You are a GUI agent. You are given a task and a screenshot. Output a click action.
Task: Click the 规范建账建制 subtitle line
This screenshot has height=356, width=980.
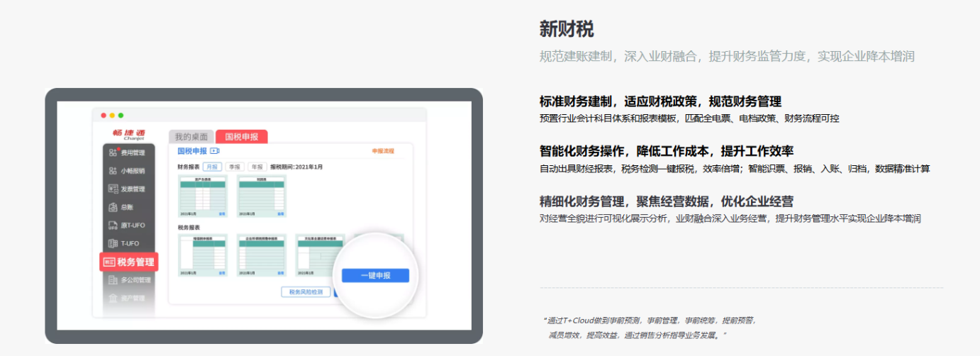point(728,56)
